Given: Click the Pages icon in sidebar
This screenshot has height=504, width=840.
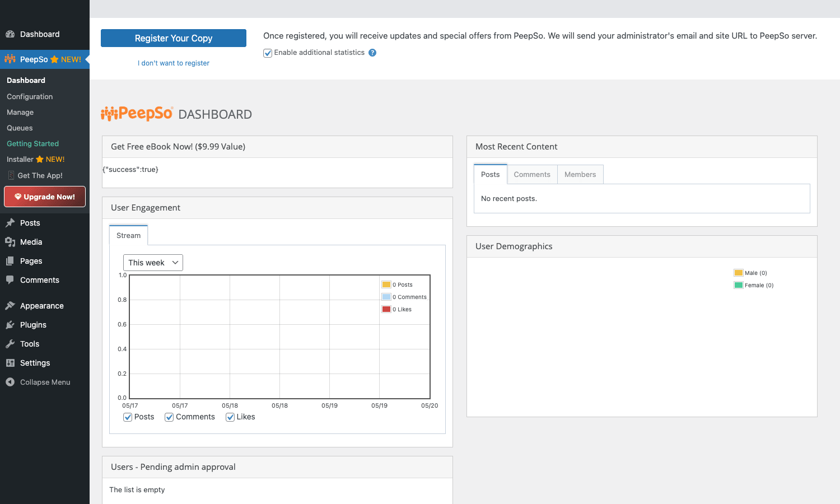Looking at the screenshot, I should click(10, 261).
